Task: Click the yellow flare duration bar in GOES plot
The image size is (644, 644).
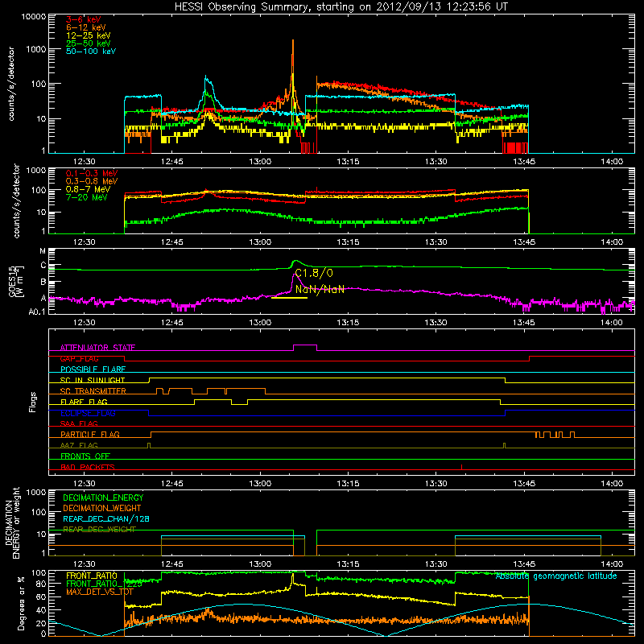Action: pyautogui.click(x=289, y=298)
